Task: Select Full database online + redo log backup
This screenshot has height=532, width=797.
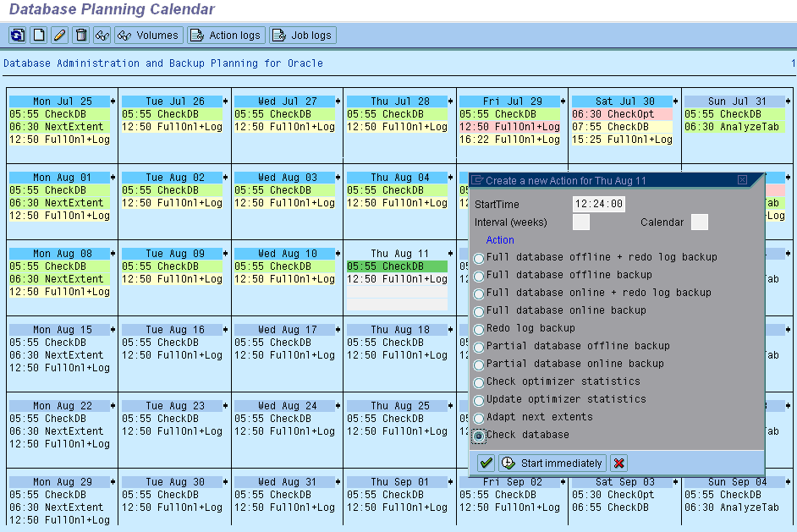Action: (x=479, y=293)
